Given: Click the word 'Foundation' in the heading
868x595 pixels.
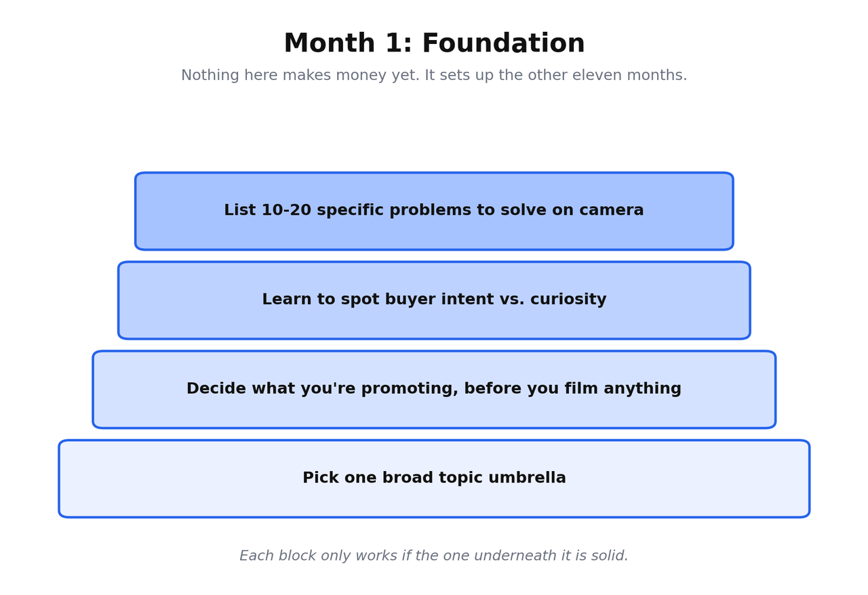Looking at the screenshot, I should [x=503, y=44].
